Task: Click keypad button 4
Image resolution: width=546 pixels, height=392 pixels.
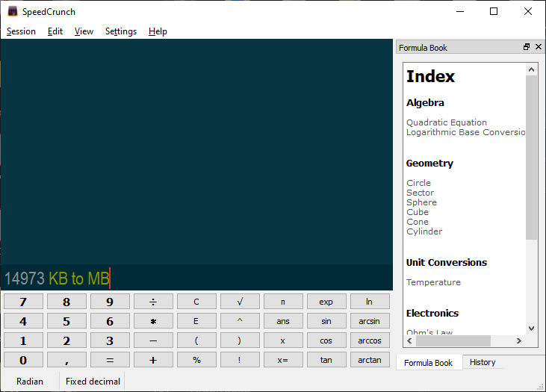Action: 23,321
